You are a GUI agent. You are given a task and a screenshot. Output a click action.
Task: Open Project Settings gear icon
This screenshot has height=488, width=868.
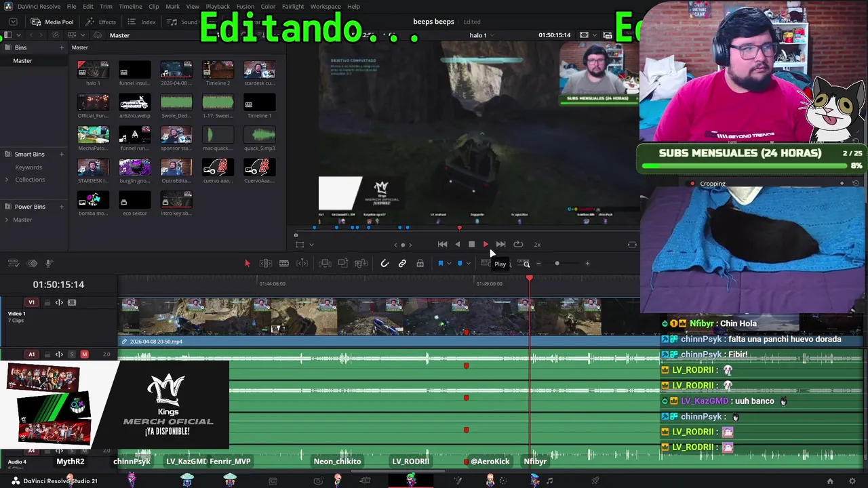point(852,481)
